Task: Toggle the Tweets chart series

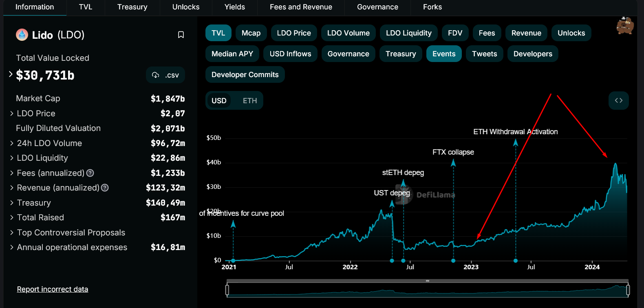Action: [485, 54]
